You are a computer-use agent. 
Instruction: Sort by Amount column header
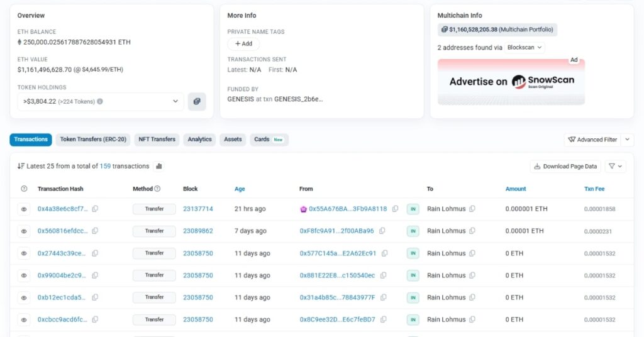pos(516,189)
